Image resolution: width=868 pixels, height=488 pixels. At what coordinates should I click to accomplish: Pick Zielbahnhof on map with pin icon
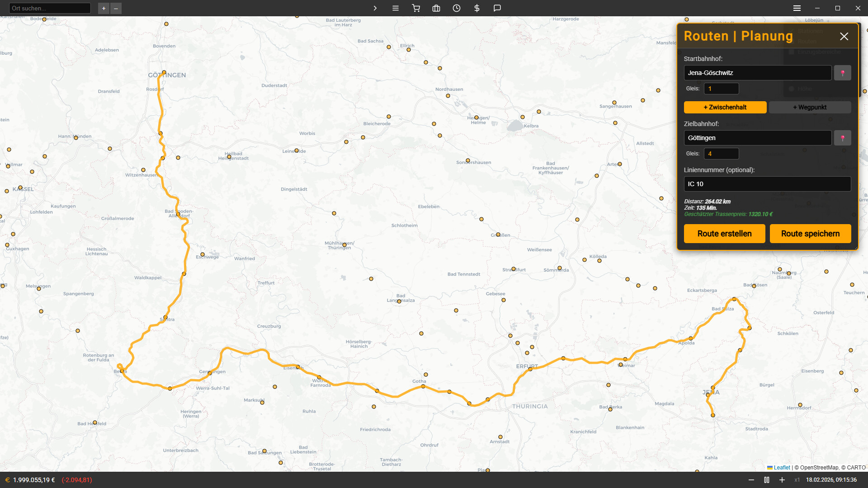pos(842,138)
